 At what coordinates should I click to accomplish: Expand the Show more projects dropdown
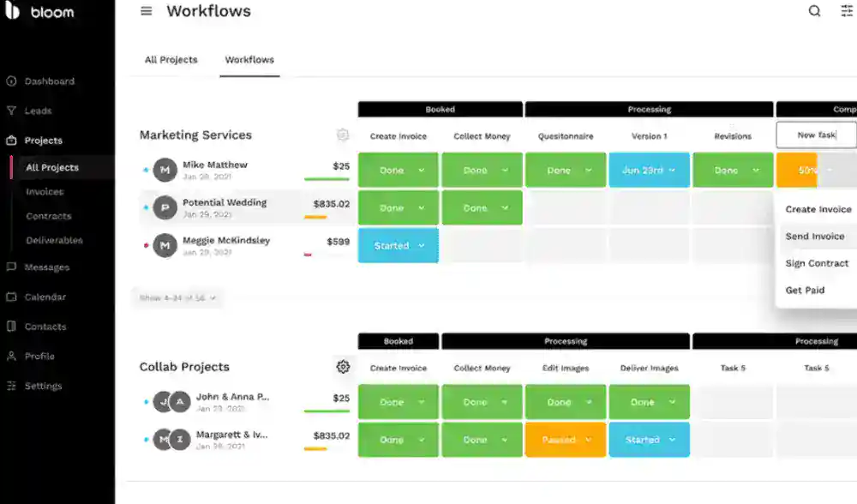coord(177,298)
